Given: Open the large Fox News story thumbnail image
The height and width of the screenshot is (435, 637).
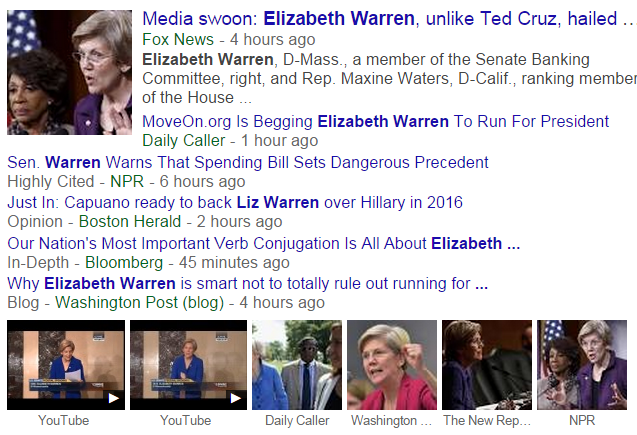Looking at the screenshot, I should pos(69,72).
